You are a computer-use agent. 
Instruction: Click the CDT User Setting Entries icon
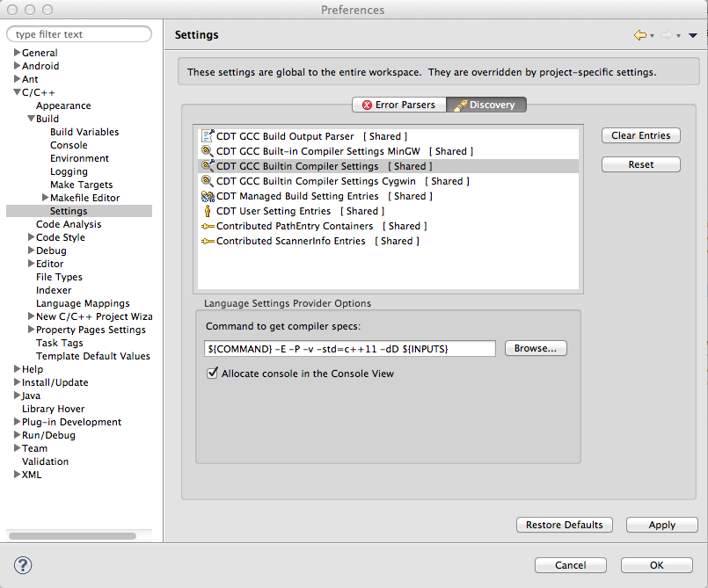pyautogui.click(x=208, y=211)
